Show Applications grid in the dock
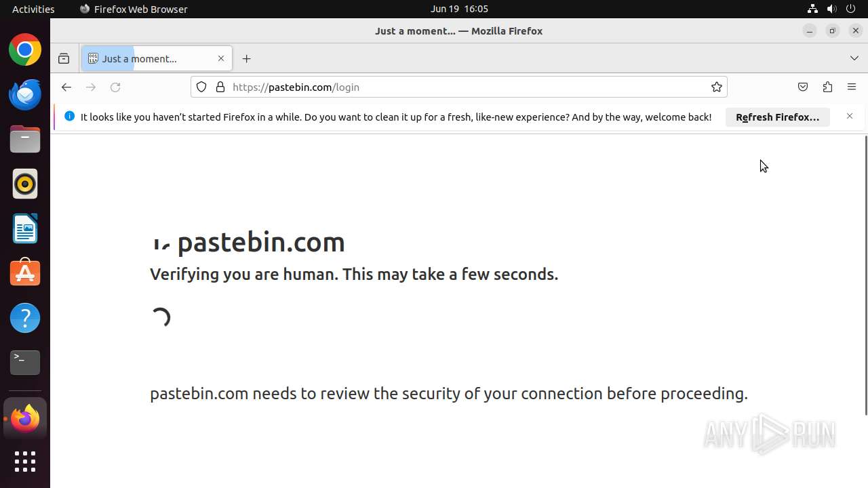This screenshot has width=868, height=488. 25,462
